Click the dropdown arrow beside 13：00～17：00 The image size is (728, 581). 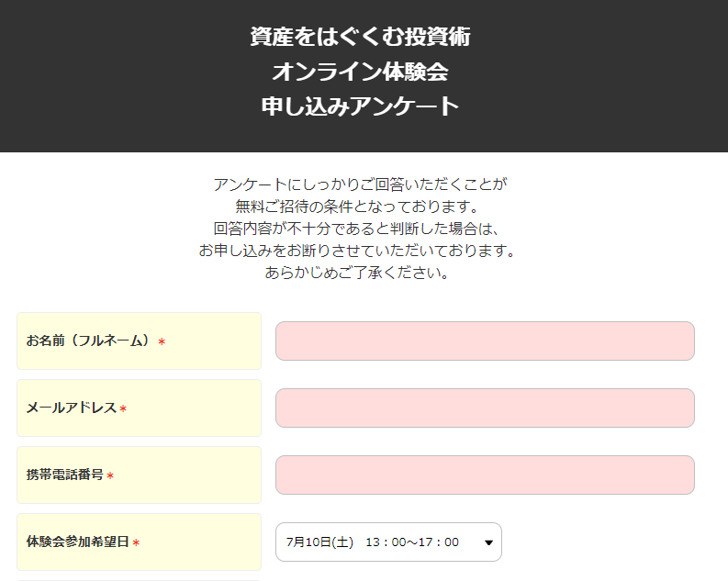coord(488,542)
